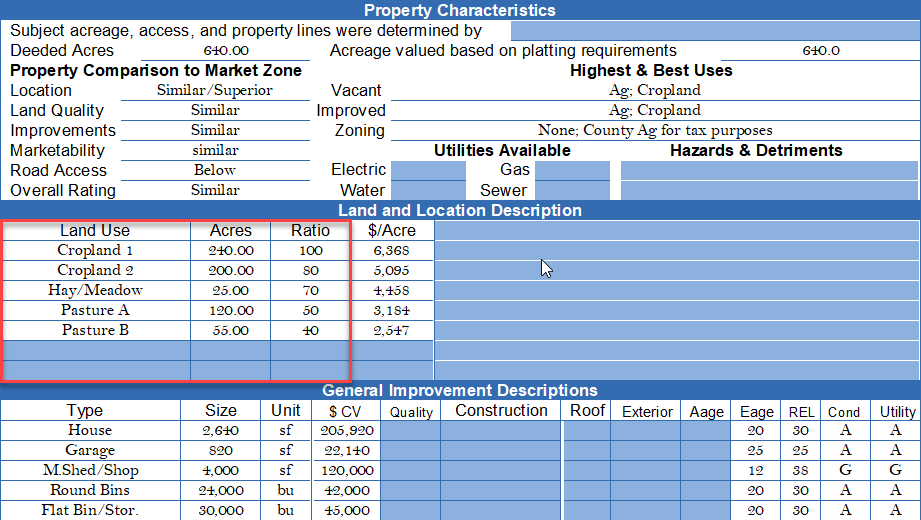
Task: Click the Gas utilities input field
Action: coord(571,170)
